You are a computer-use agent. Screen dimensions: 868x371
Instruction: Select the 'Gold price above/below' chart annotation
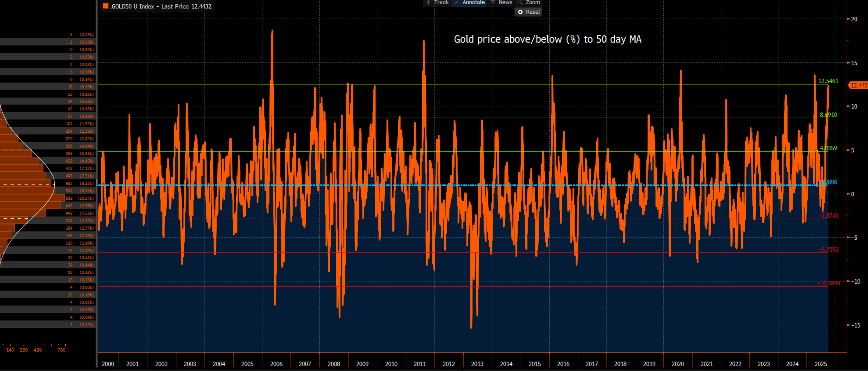click(547, 39)
